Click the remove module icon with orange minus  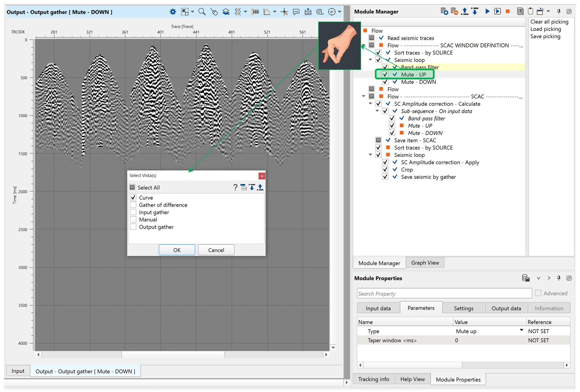(x=454, y=11)
